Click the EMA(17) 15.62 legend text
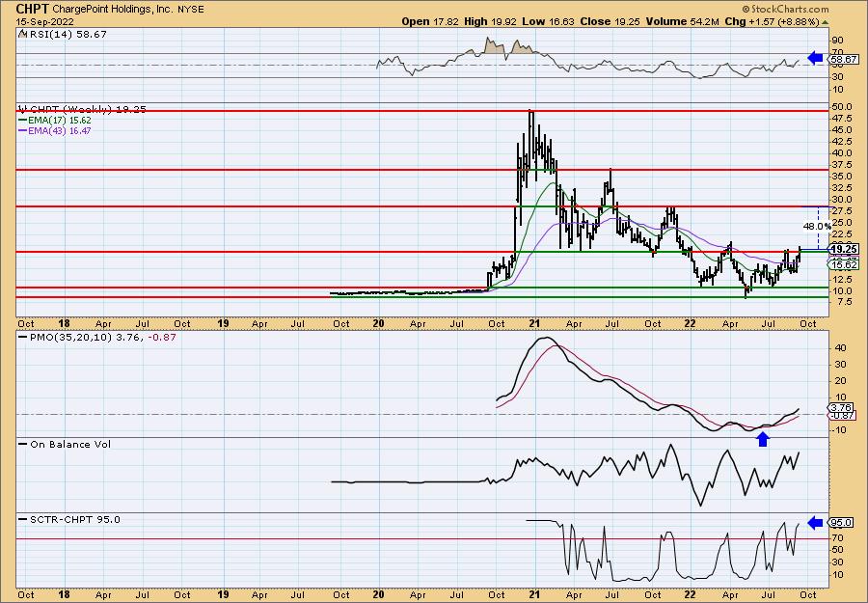 pyautogui.click(x=60, y=121)
